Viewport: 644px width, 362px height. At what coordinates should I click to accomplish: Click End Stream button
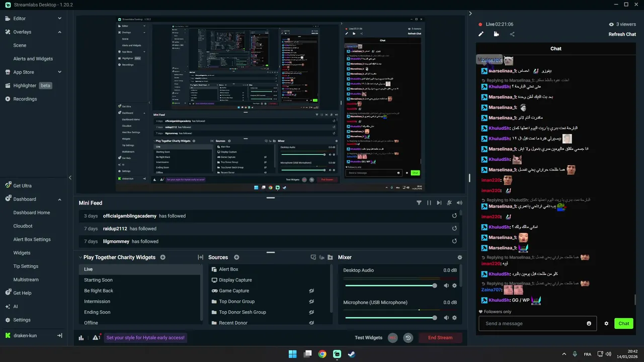coord(440,338)
